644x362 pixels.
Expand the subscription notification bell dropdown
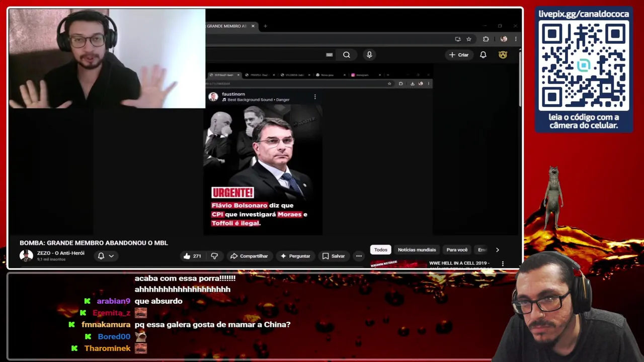click(x=106, y=256)
